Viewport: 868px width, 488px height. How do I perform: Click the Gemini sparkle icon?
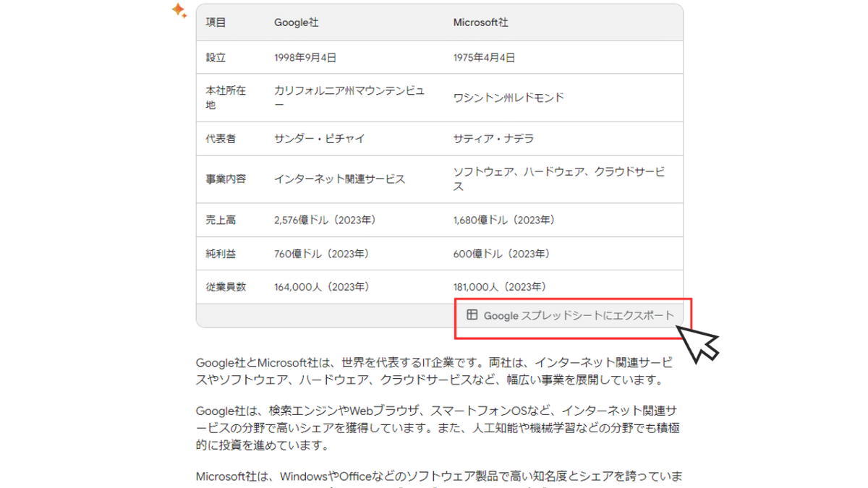tap(179, 10)
